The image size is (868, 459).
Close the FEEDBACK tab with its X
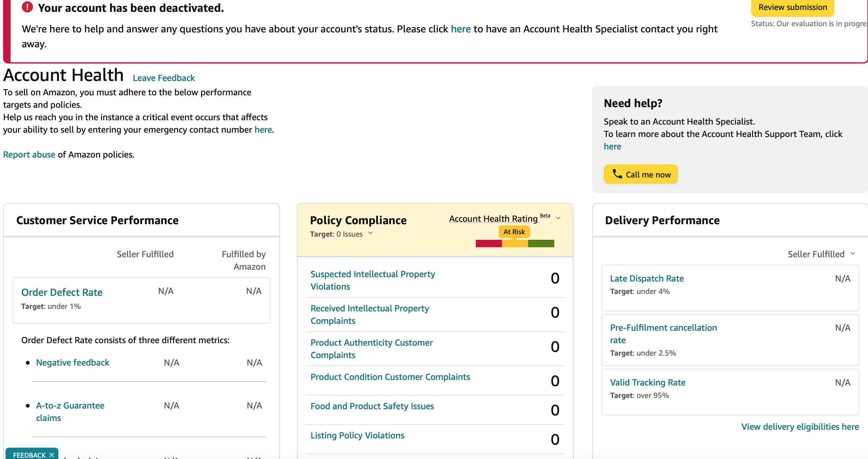coord(51,455)
